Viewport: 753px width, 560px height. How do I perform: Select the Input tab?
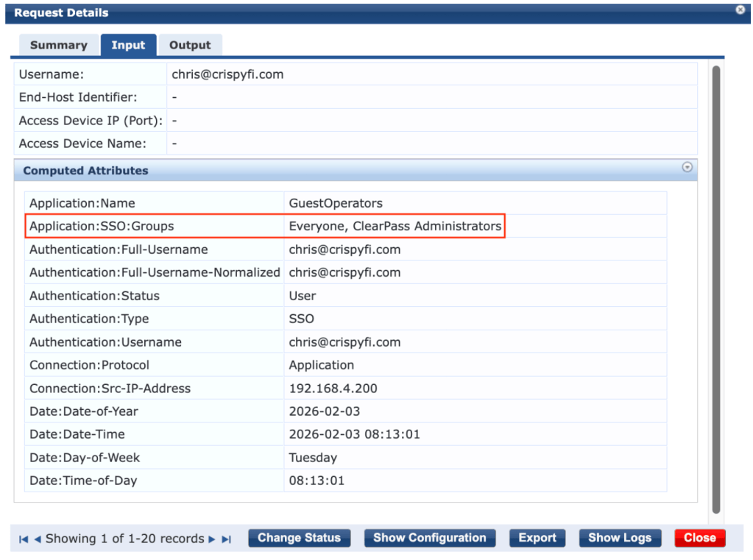[128, 45]
